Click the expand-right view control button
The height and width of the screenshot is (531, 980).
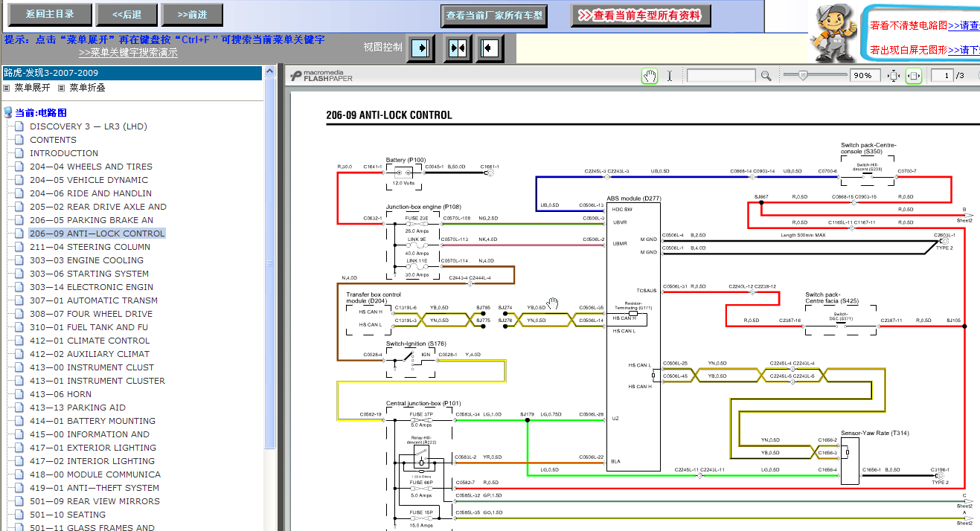(421, 48)
